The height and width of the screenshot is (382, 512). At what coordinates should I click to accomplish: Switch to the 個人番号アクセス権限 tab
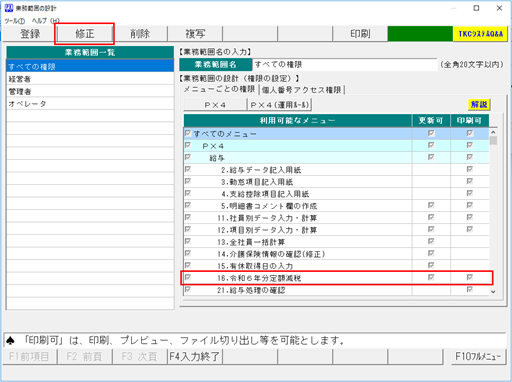(301, 90)
